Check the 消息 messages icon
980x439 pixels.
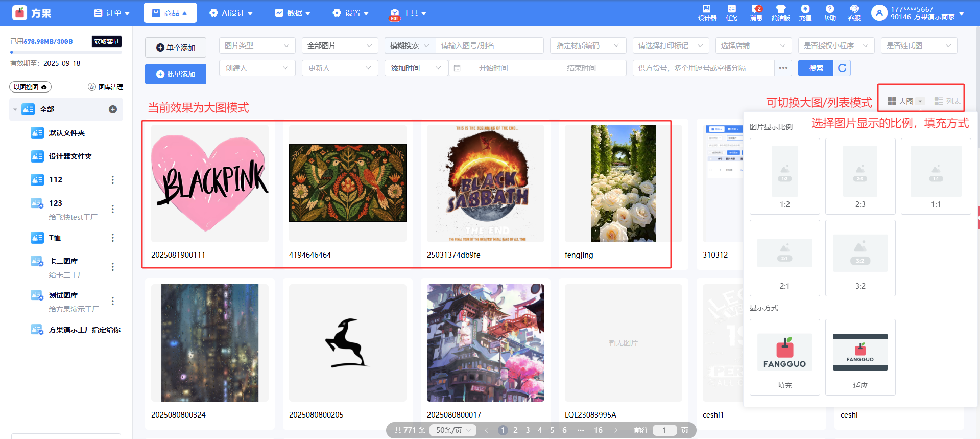tap(756, 13)
